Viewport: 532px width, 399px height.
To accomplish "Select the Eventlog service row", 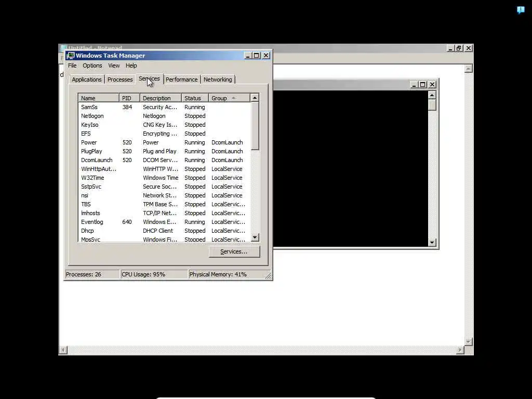I will click(164, 221).
